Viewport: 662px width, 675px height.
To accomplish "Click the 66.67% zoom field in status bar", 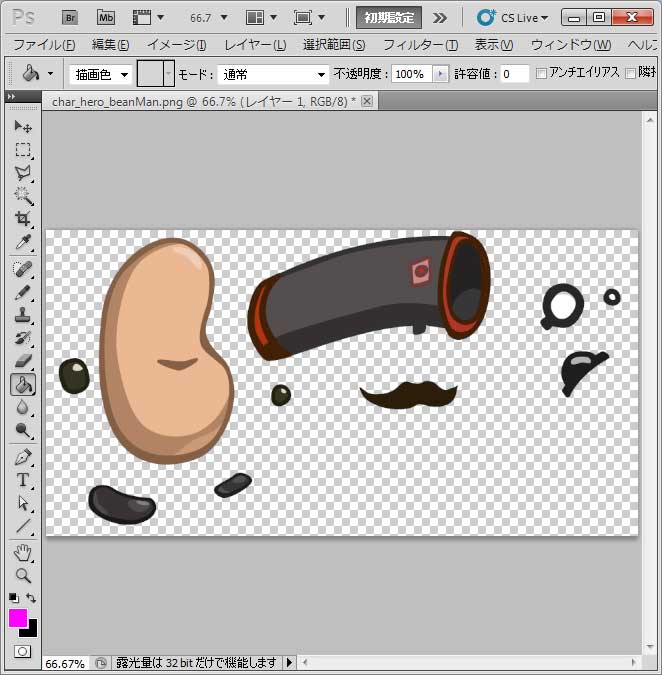I will tap(65, 663).
